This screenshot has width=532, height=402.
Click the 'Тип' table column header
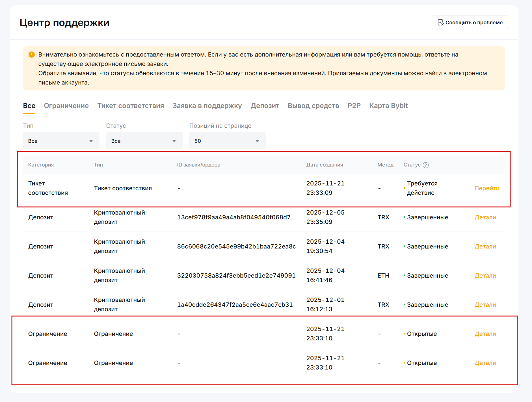pos(98,165)
